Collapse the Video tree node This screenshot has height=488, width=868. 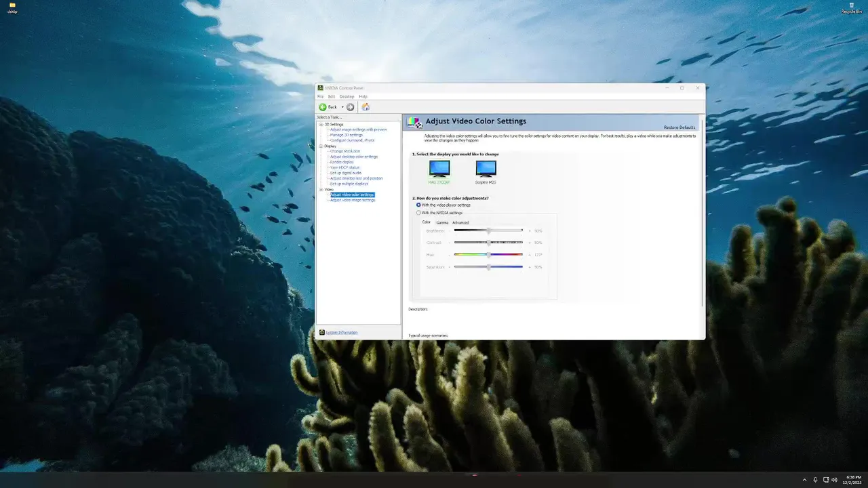click(x=321, y=189)
